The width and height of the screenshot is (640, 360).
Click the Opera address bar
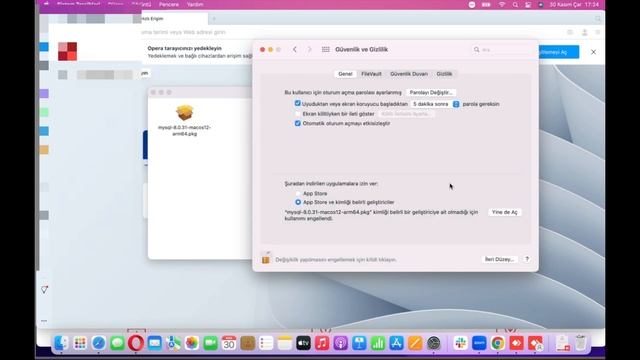351,32
